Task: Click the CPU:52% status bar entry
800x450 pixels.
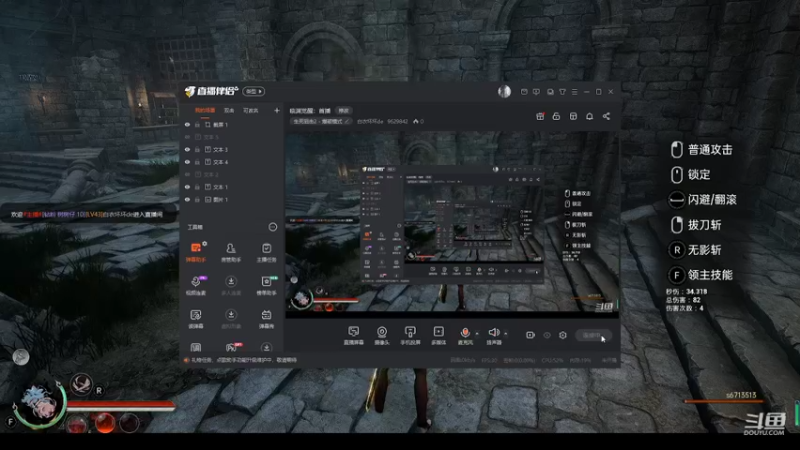Action: point(552,360)
